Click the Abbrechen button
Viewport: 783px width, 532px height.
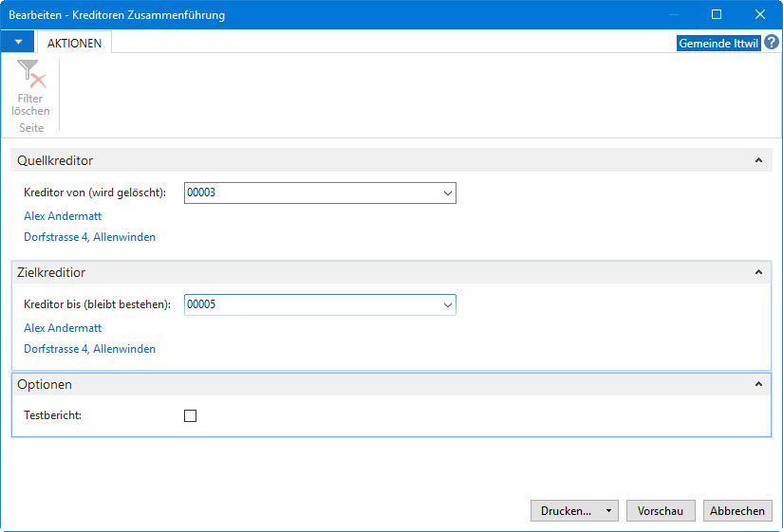737,511
